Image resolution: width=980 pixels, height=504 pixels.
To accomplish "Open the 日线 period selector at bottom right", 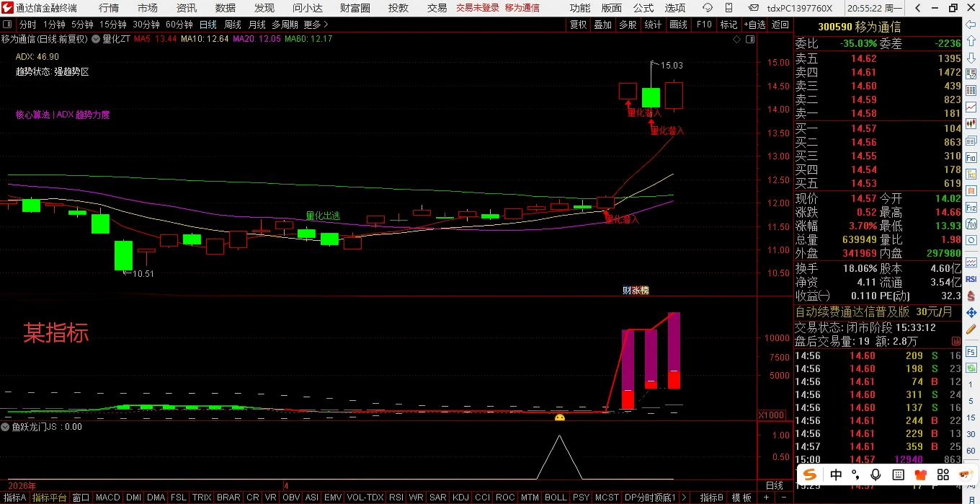I will click(774, 485).
